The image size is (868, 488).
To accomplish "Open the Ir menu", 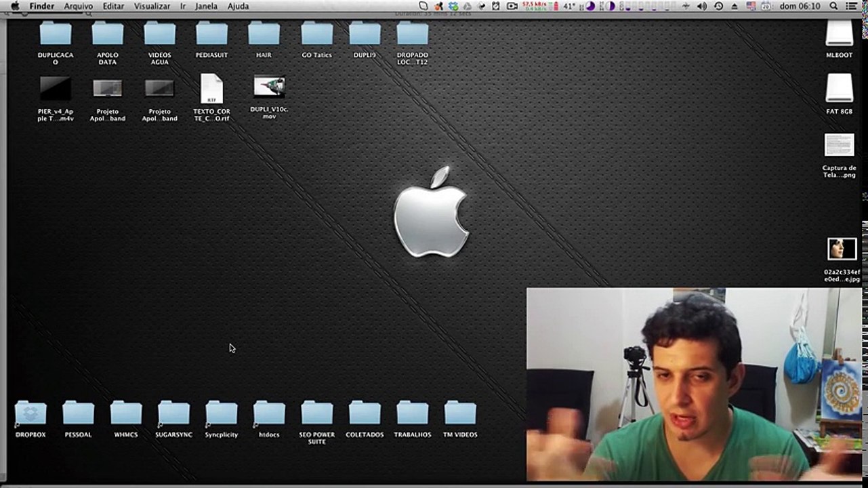I will pos(183,6).
